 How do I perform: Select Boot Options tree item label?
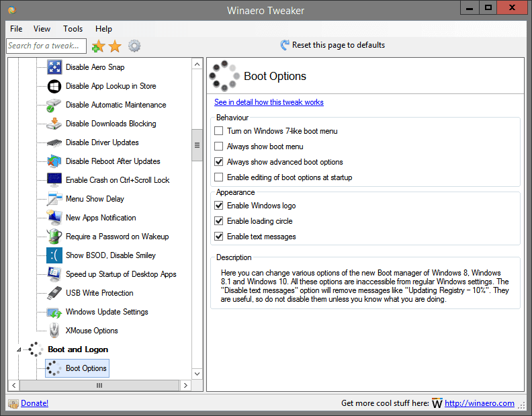(86, 368)
